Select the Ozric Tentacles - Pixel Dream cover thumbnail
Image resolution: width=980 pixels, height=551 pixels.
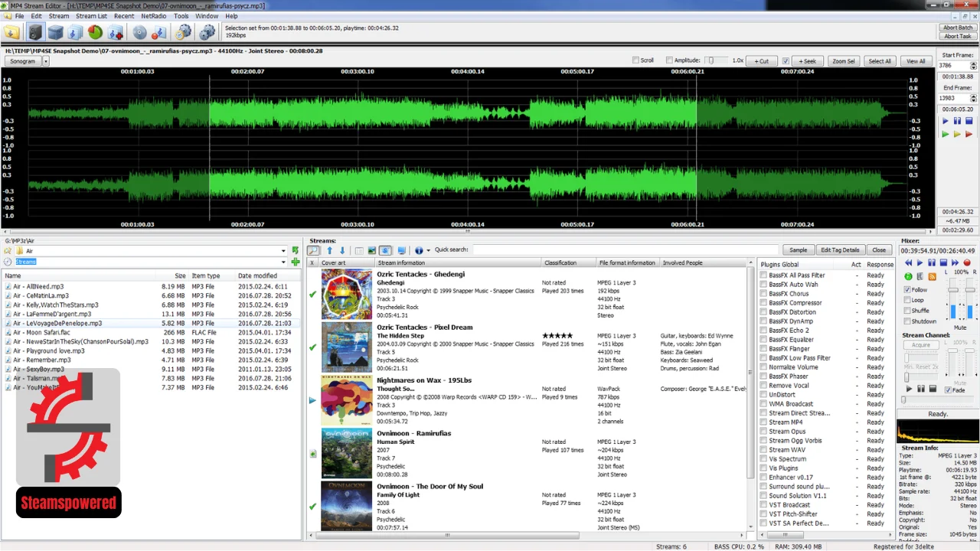[x=347, y=347]
